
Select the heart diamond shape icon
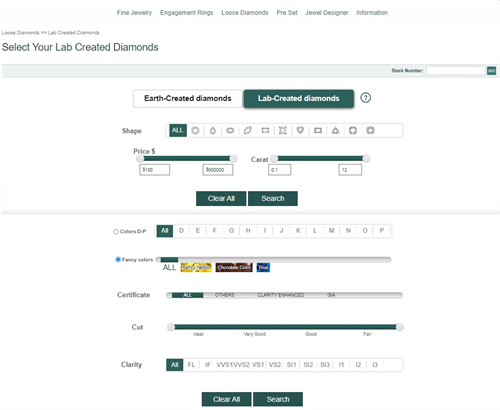coord(300,130)
